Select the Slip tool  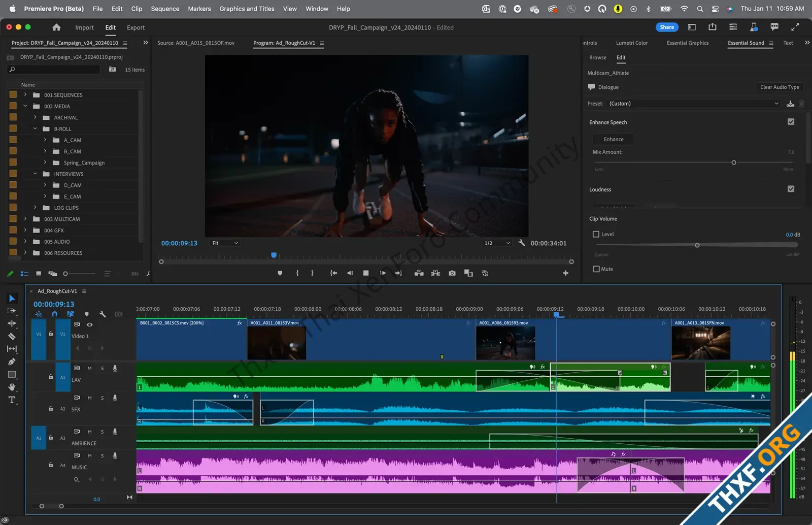12,349
